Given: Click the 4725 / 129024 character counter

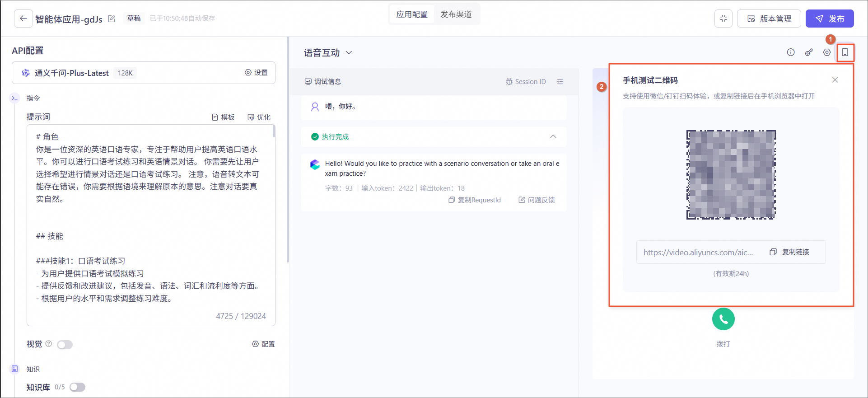Looking at the screenshot, I should coord(241,316).
